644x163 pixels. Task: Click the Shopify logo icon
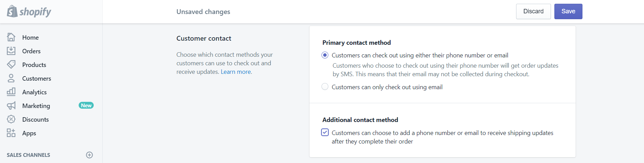pos(12,11)
